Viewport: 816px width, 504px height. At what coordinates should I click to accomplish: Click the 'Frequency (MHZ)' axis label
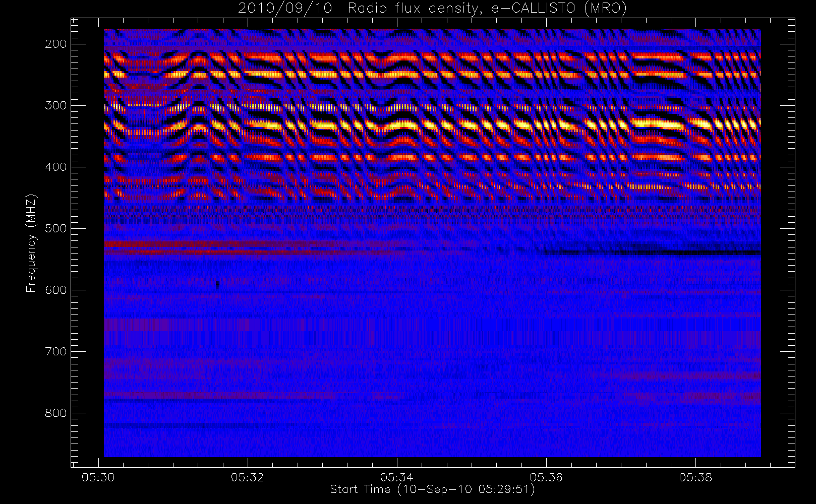pyautogui.click(x=31, y=243)
